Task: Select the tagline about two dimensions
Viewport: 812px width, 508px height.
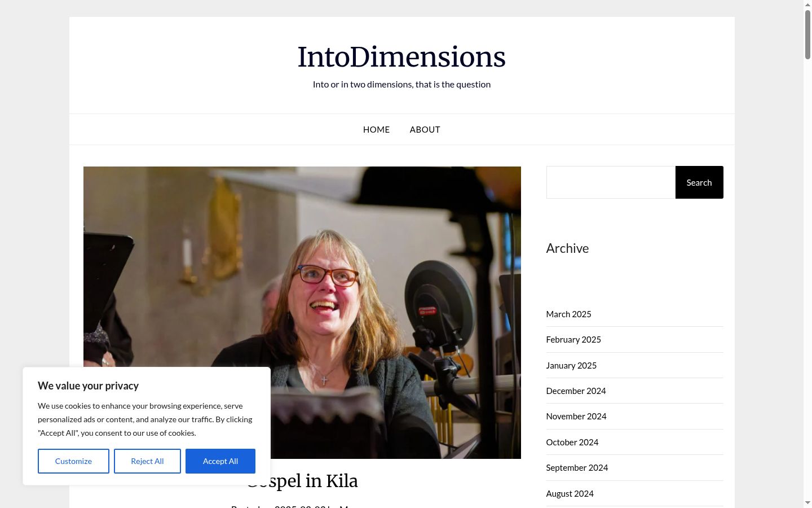Action: [401, 84]
